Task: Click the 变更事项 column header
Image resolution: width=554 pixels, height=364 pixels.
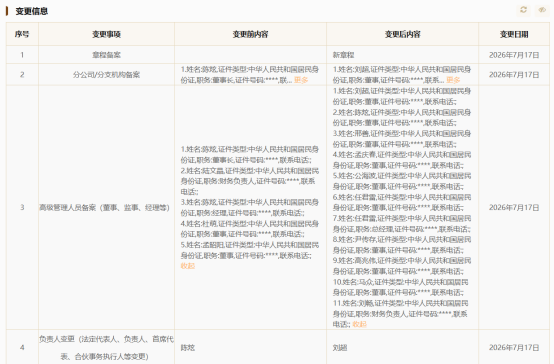Action: tap(106, 34)
